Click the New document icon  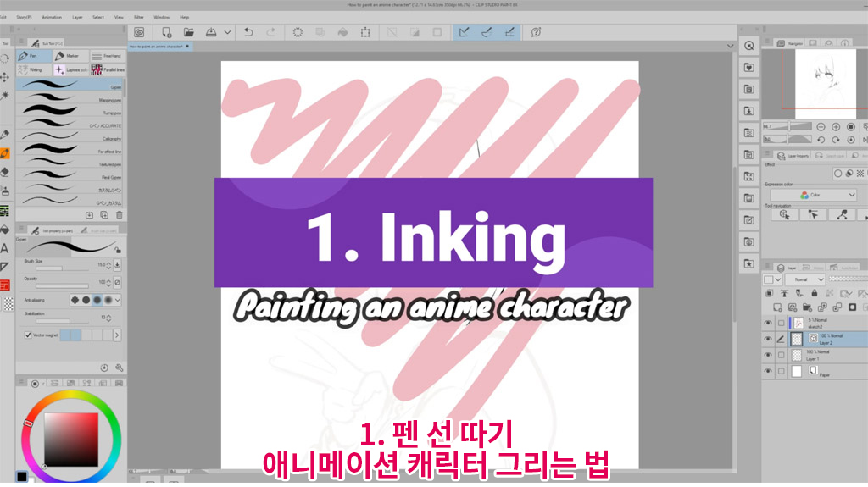pos(167,32)
